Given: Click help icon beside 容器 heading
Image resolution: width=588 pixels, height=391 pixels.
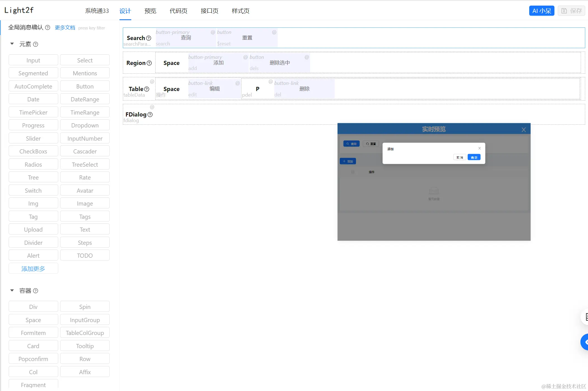Looking at the screenshot, I should 36,291.
